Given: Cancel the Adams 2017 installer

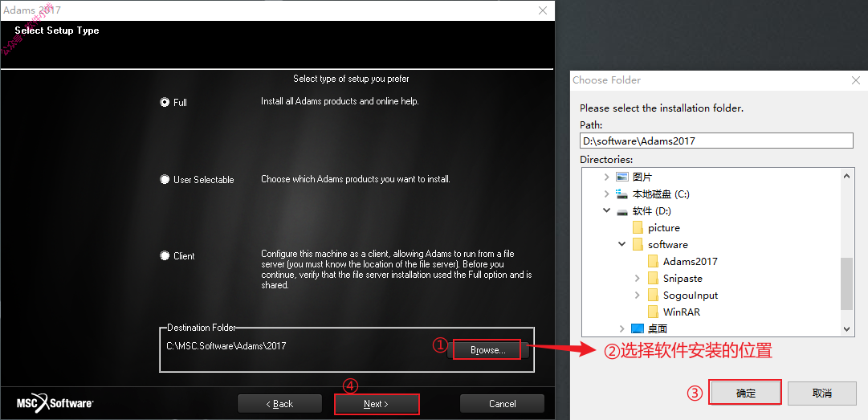Looking at the screenshot, I should pyautogui.click(x=502, y=403).
